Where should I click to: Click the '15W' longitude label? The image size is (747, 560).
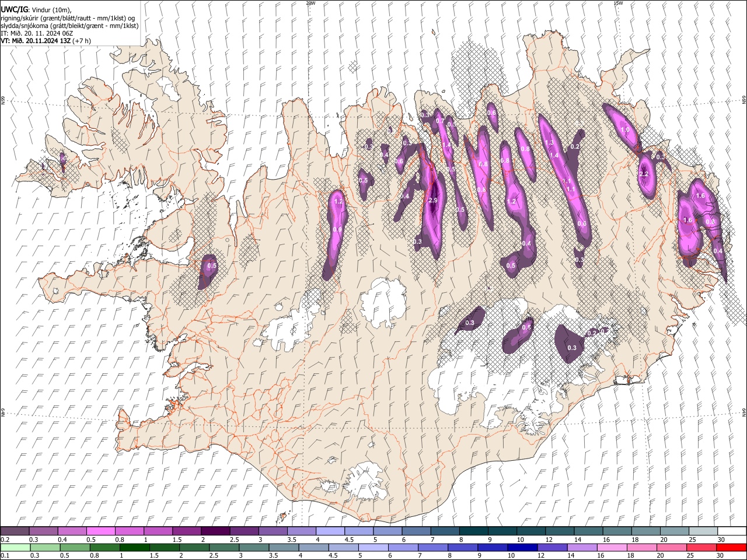[618, 3]
